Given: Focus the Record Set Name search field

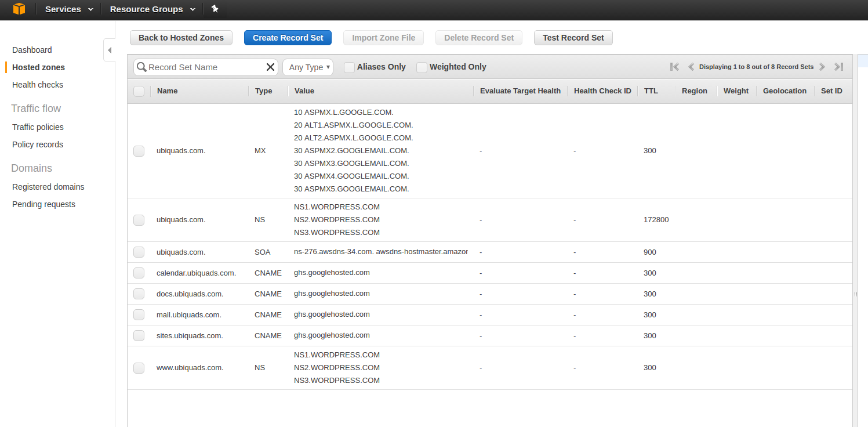Looking at the screenshot, I should tap(205, 67).
